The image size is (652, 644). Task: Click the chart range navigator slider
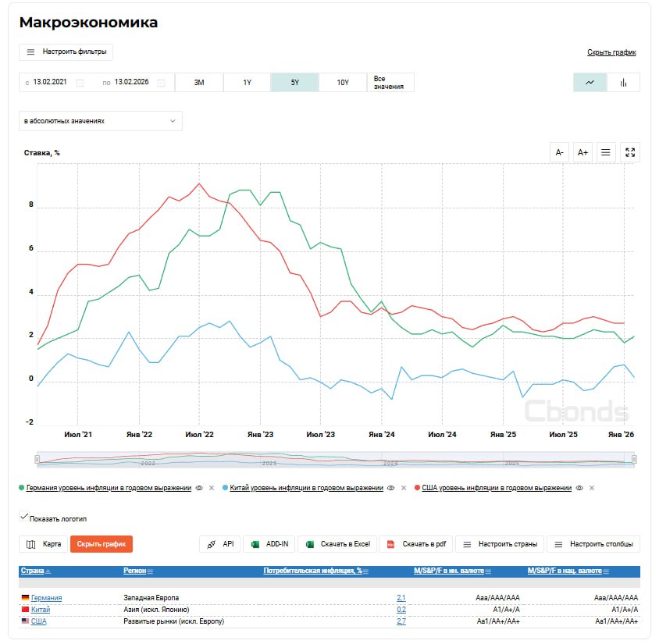[x=334, y=461]
